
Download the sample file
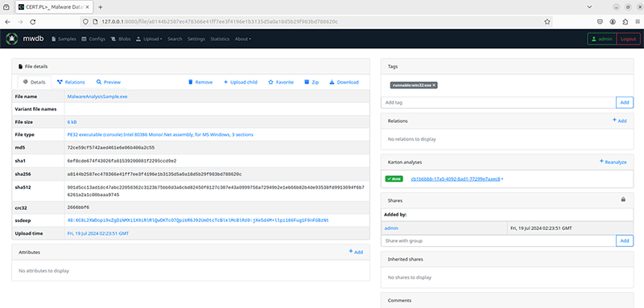[x=345, y=82]
